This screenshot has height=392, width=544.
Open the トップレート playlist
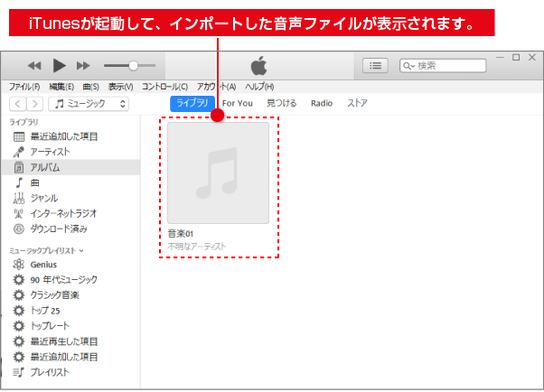50,326
